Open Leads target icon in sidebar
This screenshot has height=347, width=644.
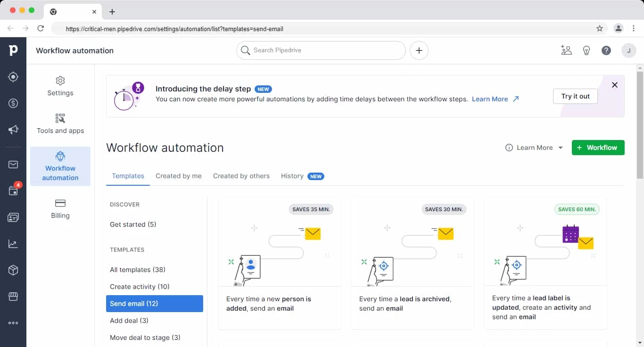[x=13, y=77]
